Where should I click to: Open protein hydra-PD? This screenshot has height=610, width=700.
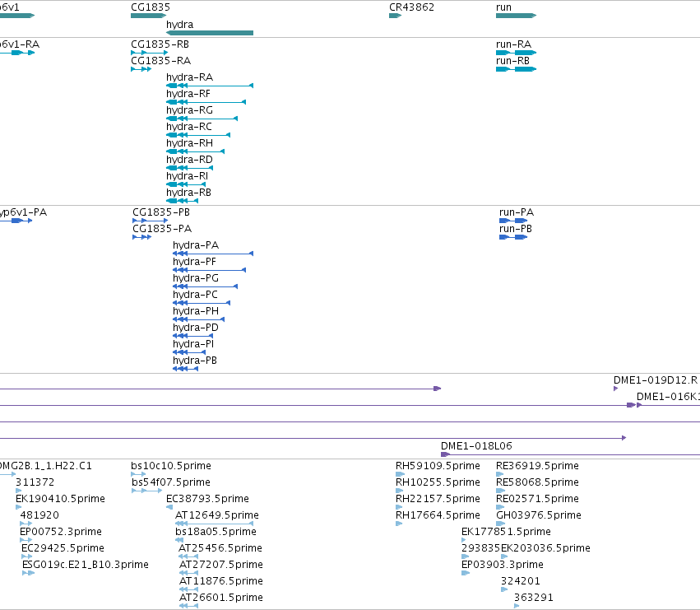(196, 328)
